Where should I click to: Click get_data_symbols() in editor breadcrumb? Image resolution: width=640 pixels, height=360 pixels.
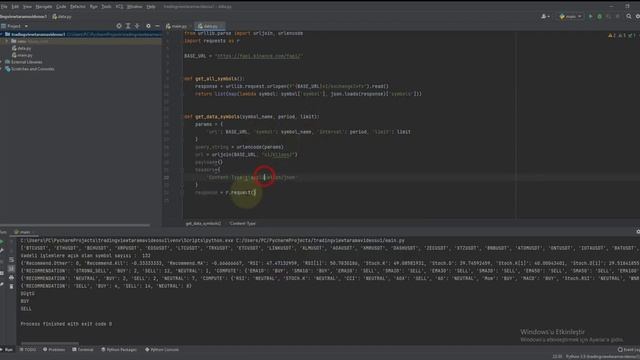point(203,224)
